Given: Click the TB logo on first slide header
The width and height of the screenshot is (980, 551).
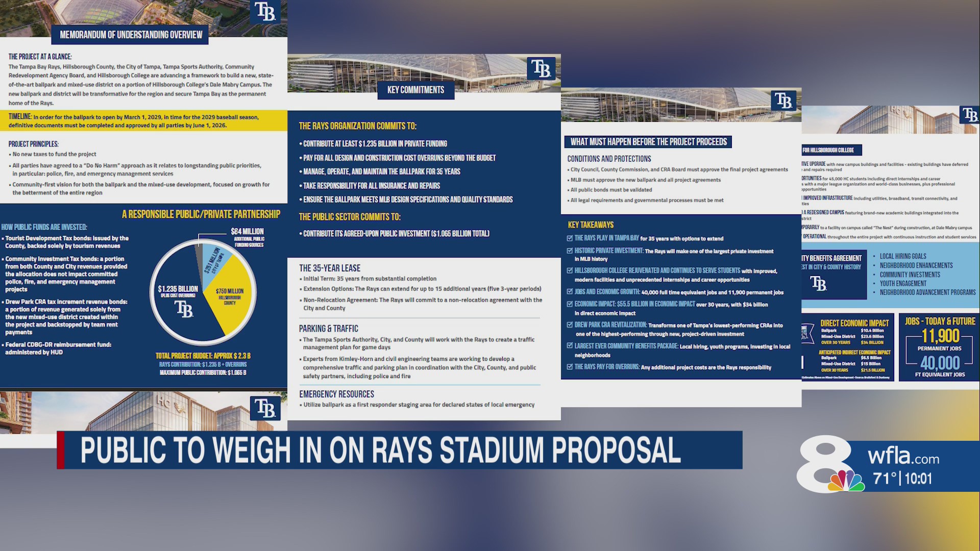Looking at the screenshot, I should click(x=264, y=12).
